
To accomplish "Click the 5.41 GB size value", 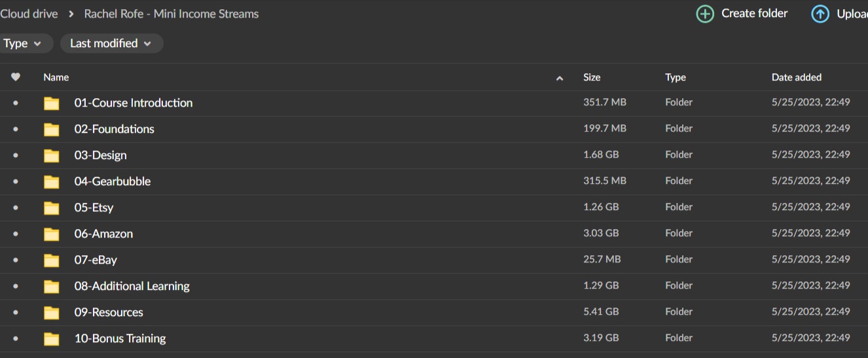I will 601,312.
